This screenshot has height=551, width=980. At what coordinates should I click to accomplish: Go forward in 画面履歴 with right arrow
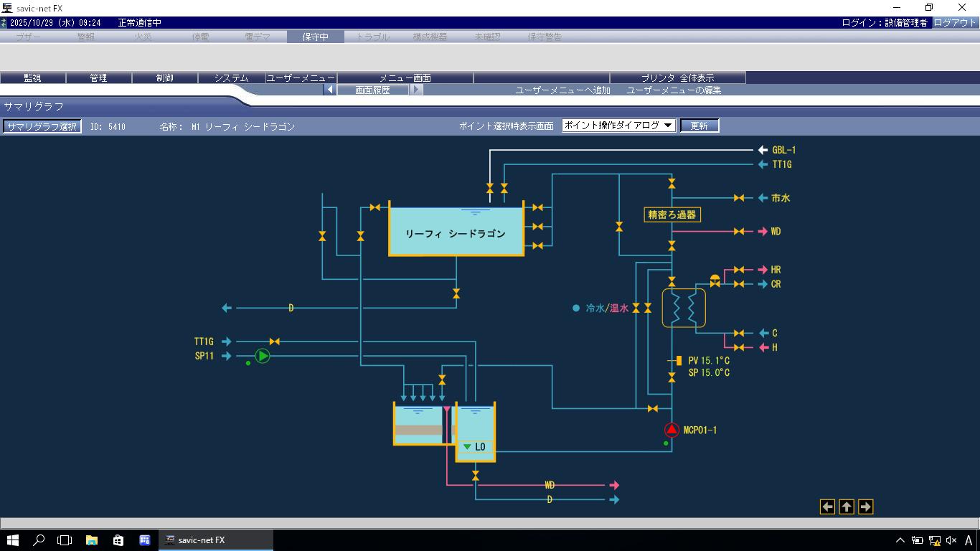(x=416, y=90)
